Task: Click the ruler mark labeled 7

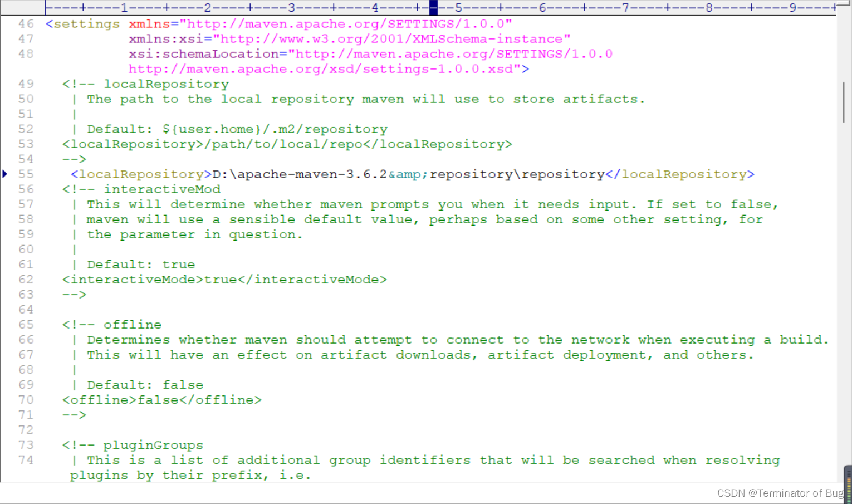Action: point(625,7)
